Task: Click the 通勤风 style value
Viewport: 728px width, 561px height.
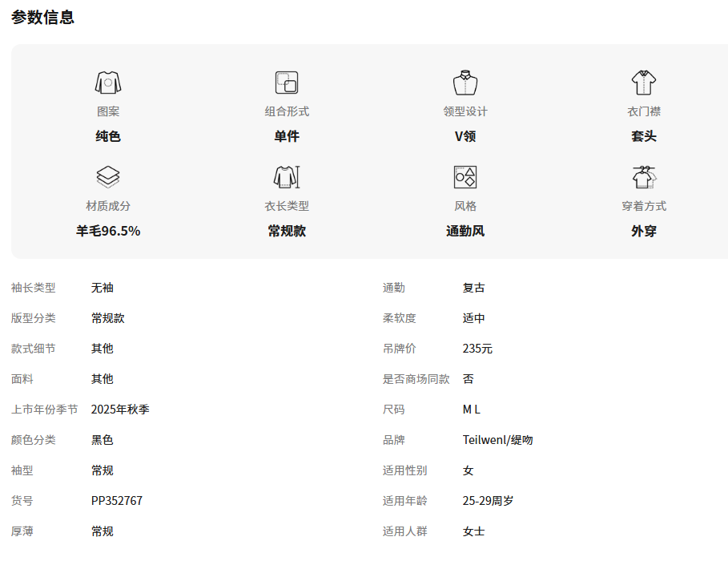Action: pyautogui.click(x=465, y=231)
